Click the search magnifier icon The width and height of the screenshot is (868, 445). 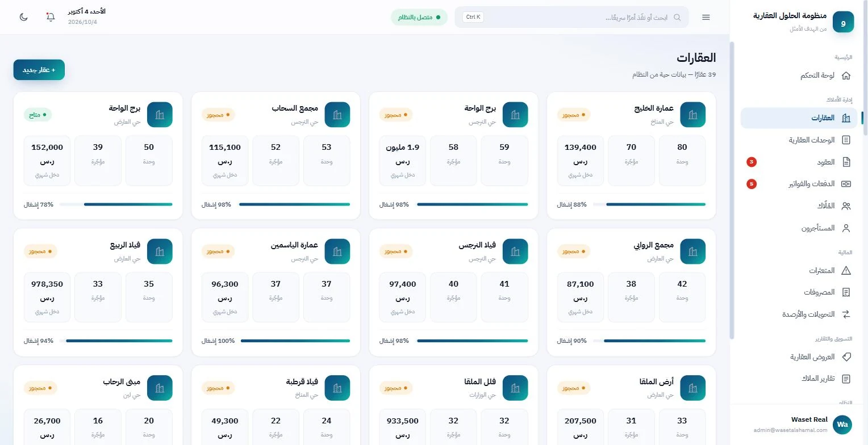click(677, 17)
